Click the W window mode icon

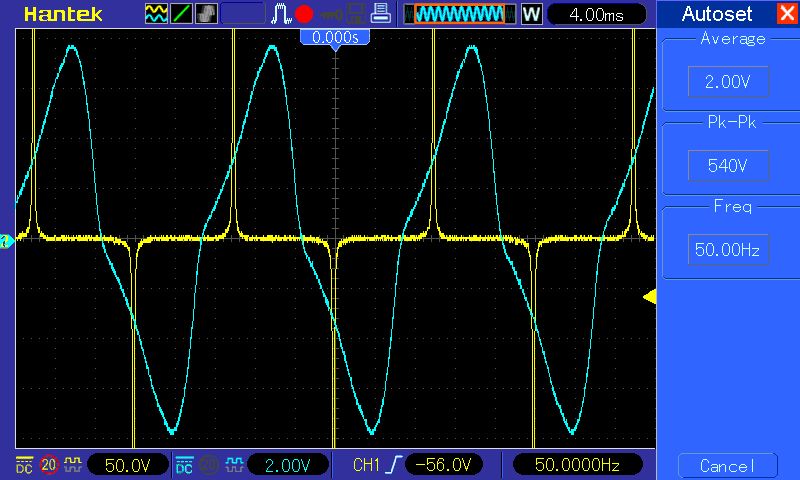[532, 14]
